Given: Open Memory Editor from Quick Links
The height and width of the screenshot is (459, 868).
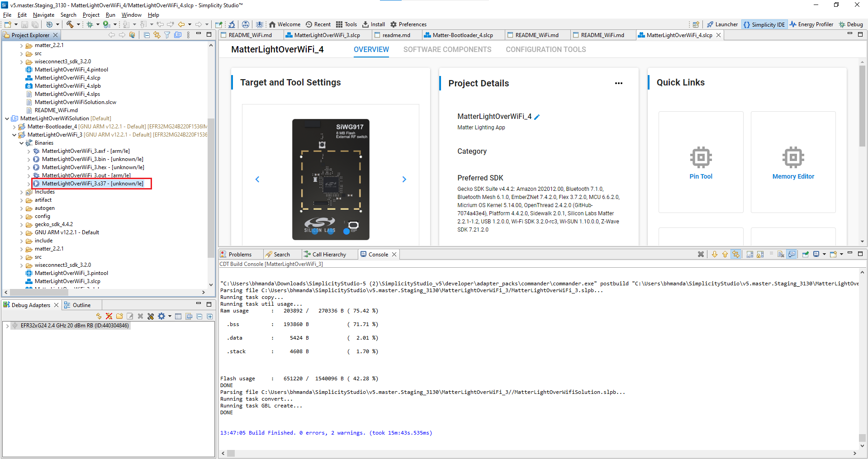Looking at the screenshot, I should (792, 162).
